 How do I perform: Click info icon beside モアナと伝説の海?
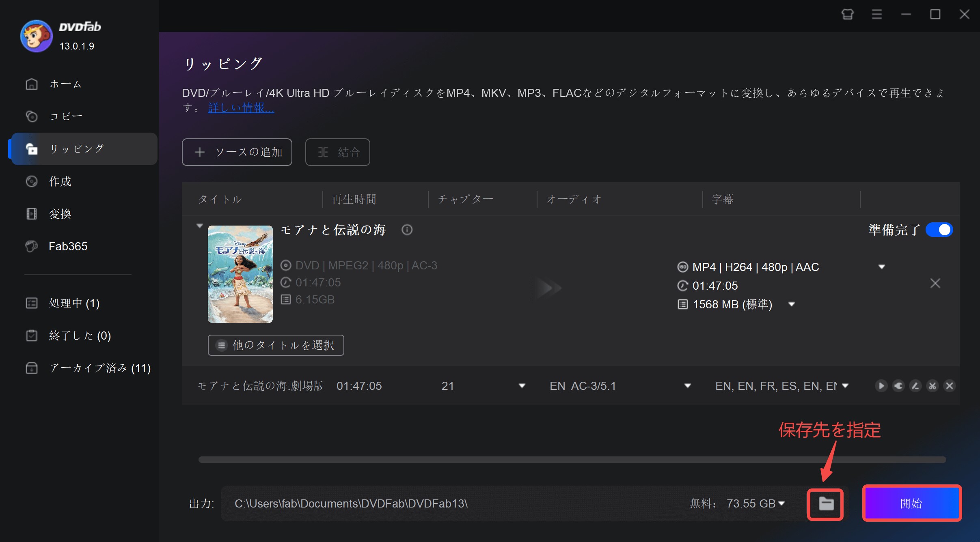coord(407,230)
